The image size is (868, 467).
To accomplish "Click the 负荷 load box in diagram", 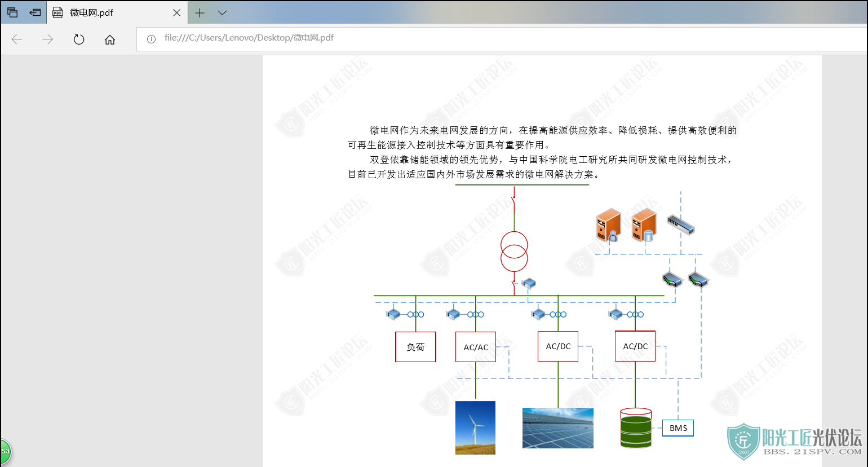I will [415, 347].
